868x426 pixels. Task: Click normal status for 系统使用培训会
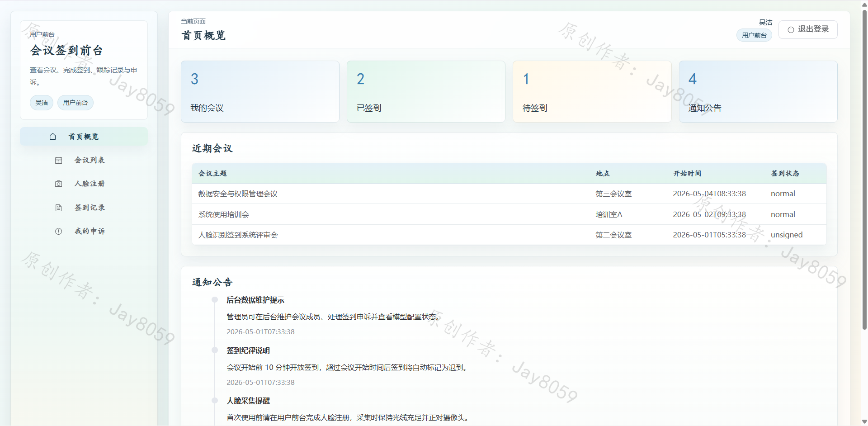coord(783,214)
